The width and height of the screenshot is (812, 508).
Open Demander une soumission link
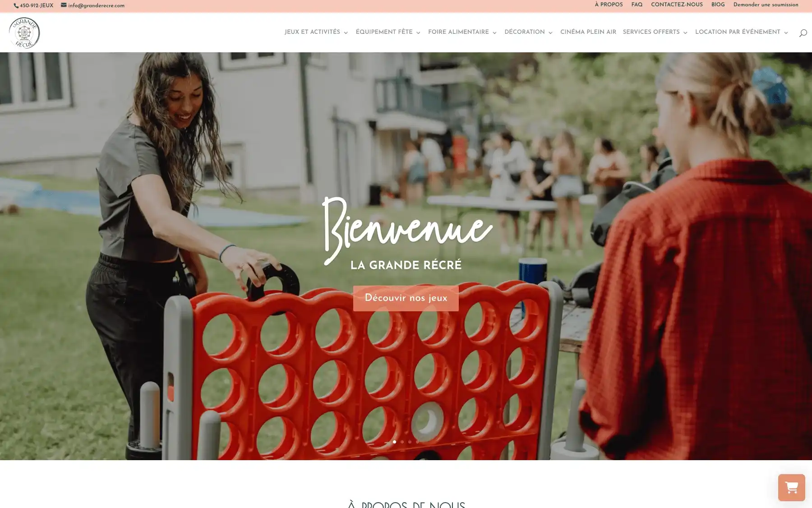click(766, 5)
